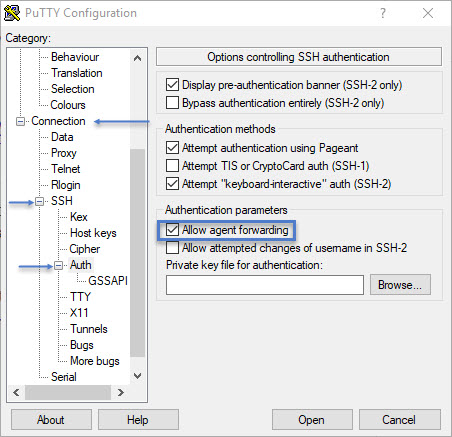Select the Auth category

click(x=81, y=265)
